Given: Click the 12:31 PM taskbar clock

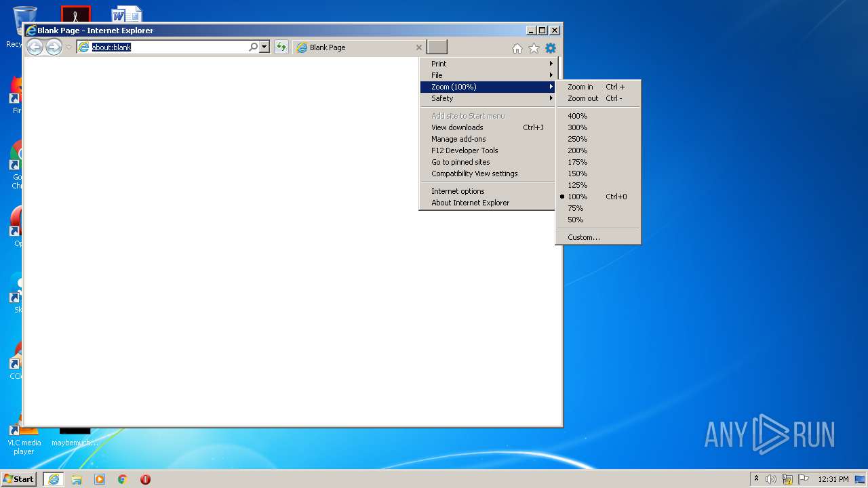Looking at the screenshot, I should click(x=833, y=479).
